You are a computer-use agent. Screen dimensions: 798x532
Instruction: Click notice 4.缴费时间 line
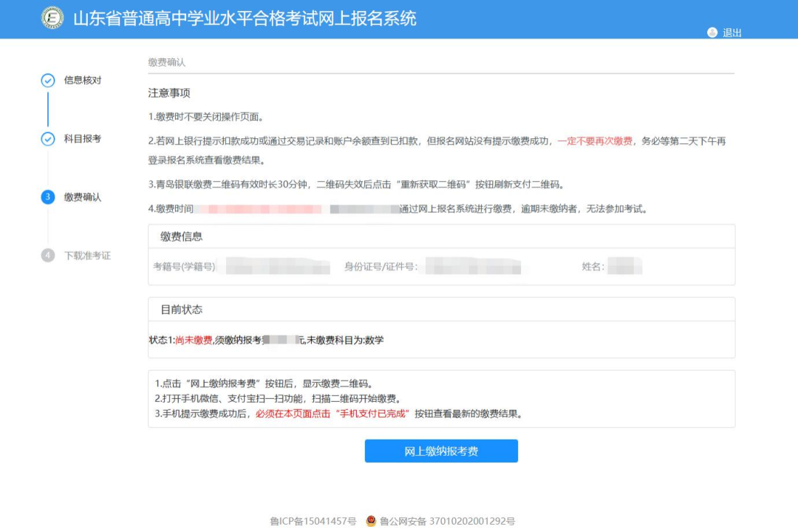pos(399,208)
